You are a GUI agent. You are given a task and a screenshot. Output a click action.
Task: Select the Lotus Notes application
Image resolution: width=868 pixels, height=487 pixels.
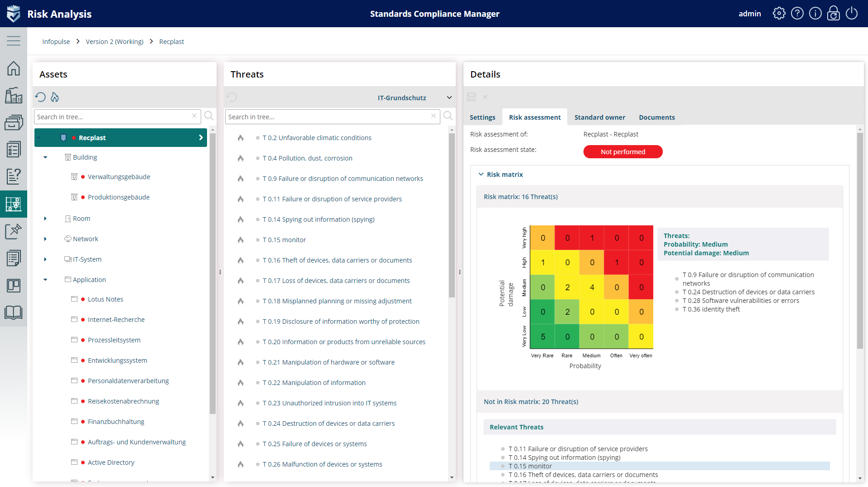coord(106,299)
